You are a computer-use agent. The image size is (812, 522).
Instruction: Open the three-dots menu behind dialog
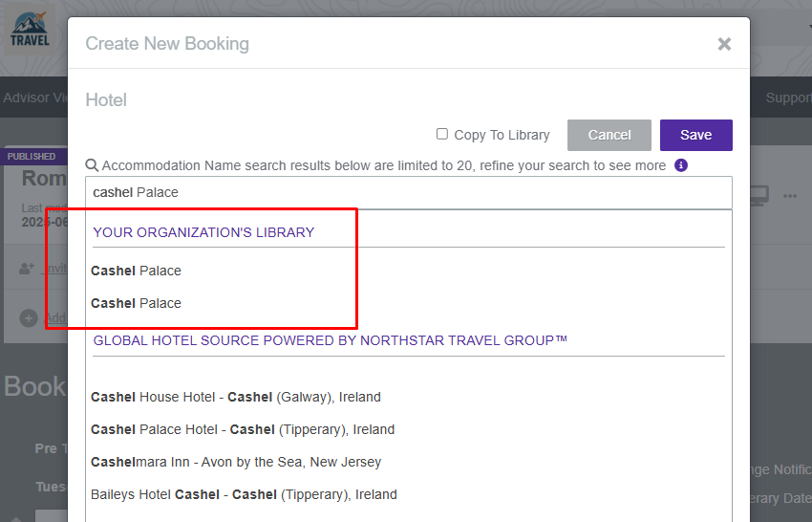[x=790, y=196]
